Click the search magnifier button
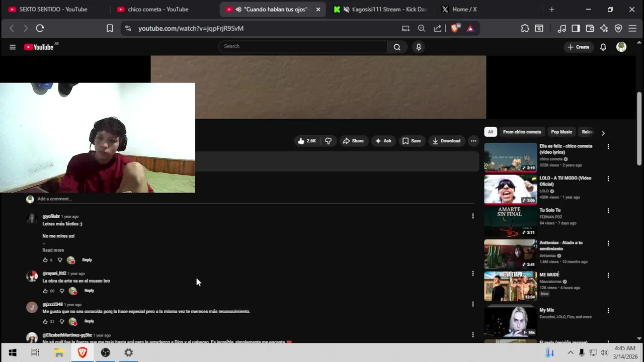644x362 pixels. coord(397,47)
